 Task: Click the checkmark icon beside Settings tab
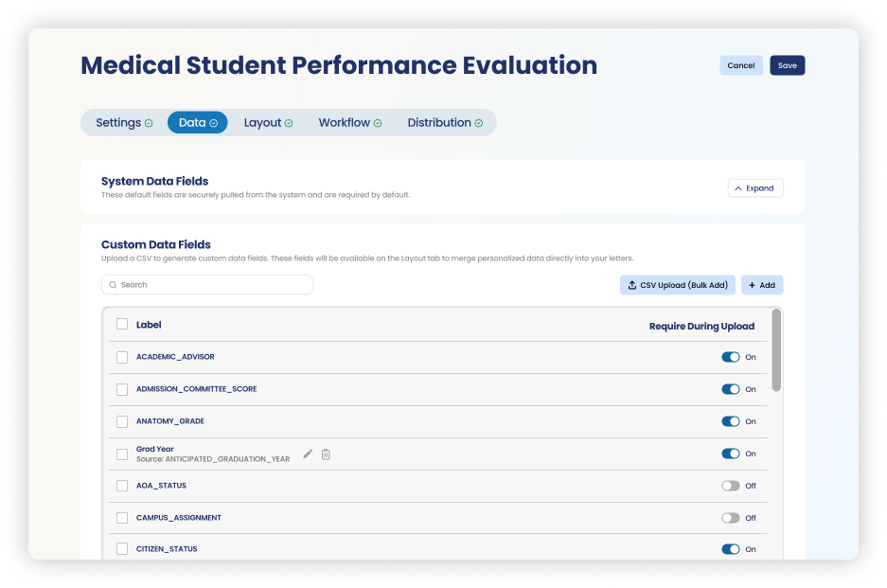(x=150, y=122)
